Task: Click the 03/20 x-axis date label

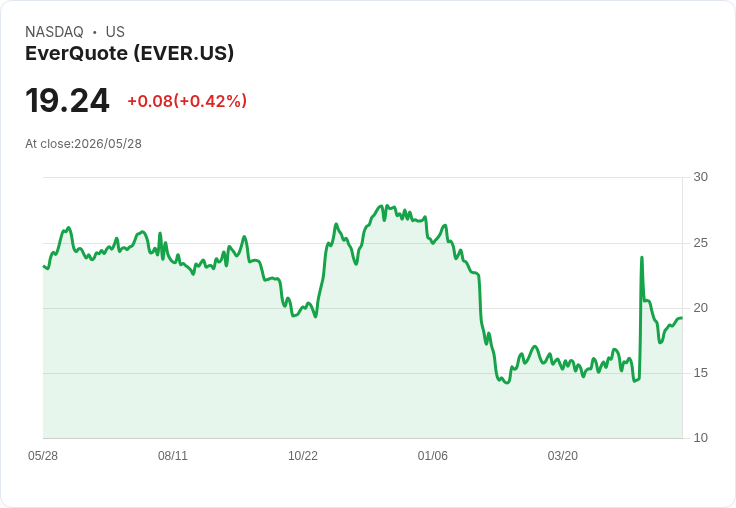Action: (562, 455)
